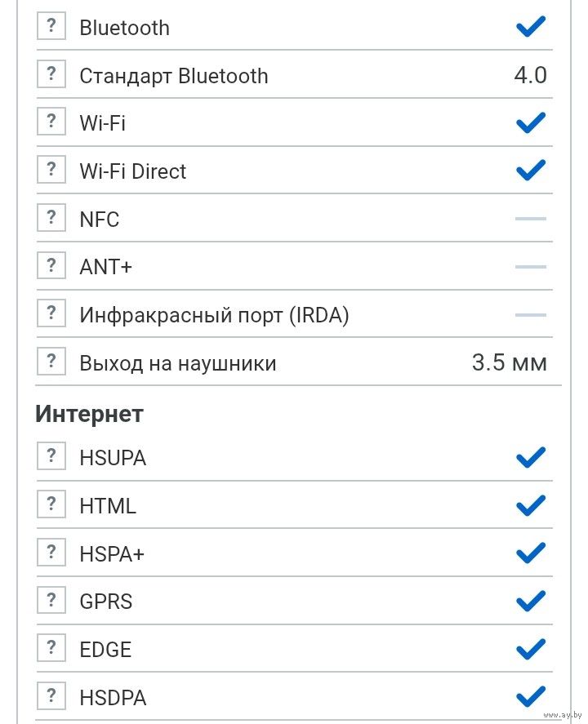Show help for ANT+
The image size is (588, 724).
[x=51, y=265]
